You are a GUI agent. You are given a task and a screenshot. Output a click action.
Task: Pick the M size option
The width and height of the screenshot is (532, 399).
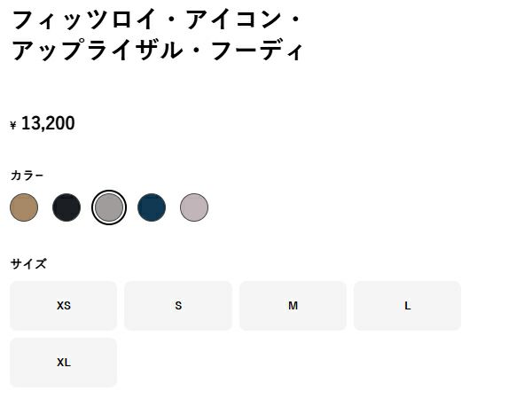(293, 306)
